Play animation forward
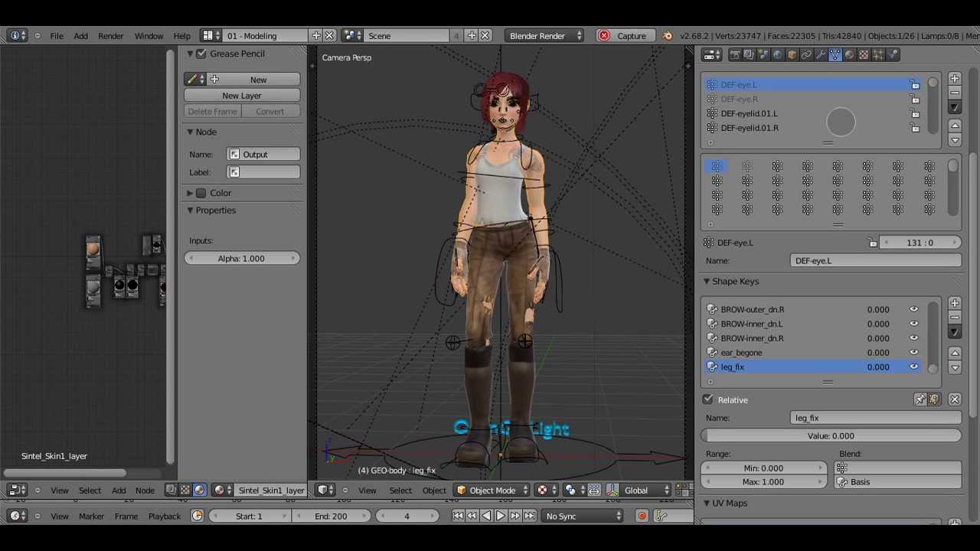The width and height of the screenshot is (980, 551). pos(501,516)
